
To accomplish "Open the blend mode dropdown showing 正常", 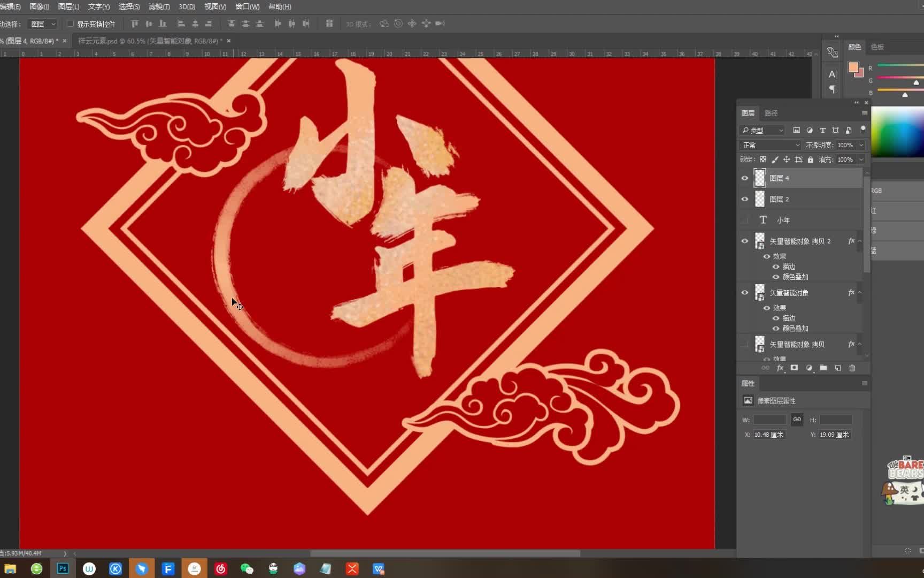I will 769,145.
